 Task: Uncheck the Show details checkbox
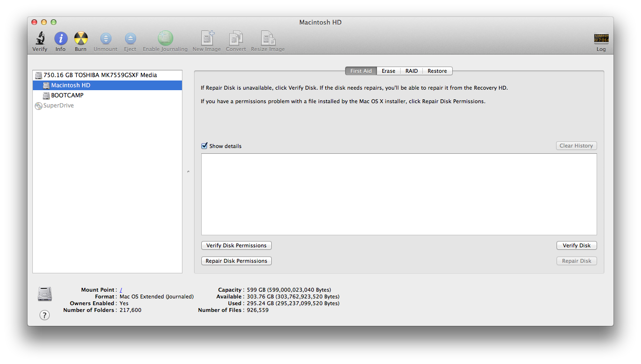(205, 146)
